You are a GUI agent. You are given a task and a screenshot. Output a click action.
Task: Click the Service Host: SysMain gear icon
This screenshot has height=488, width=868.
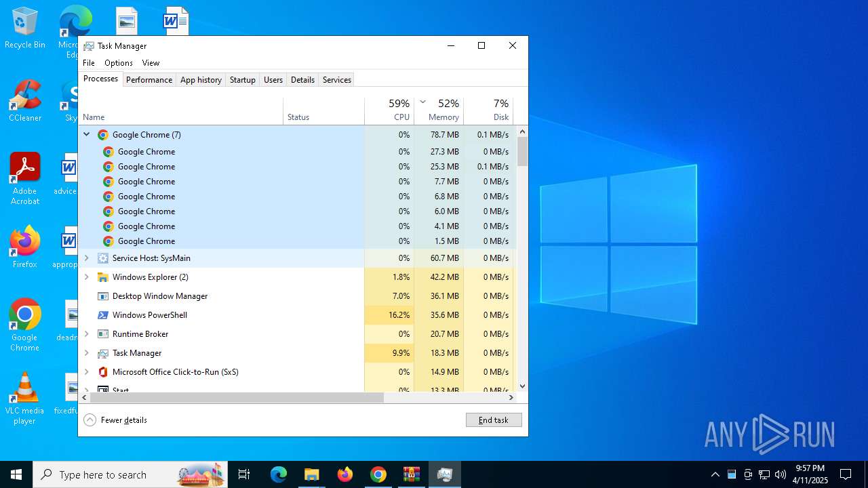pyautogui.click(x=103, y=258)
